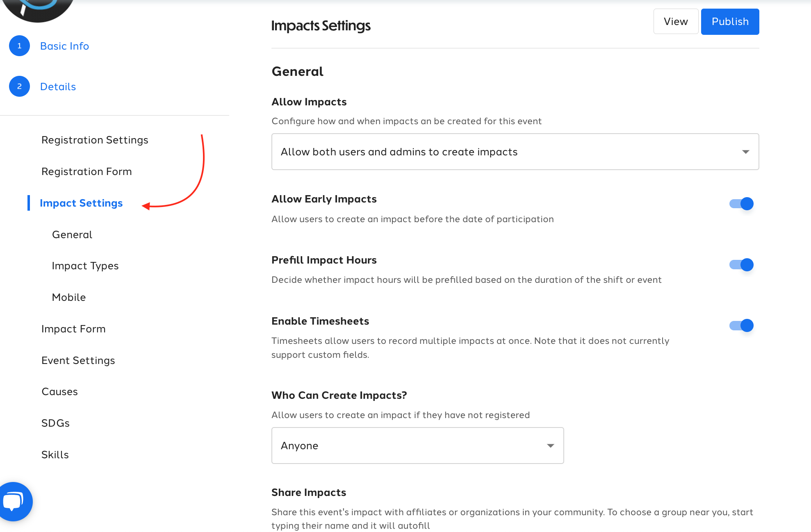Click the step 2 circle icon
This screenshot has width=811, height=532.
19,86
